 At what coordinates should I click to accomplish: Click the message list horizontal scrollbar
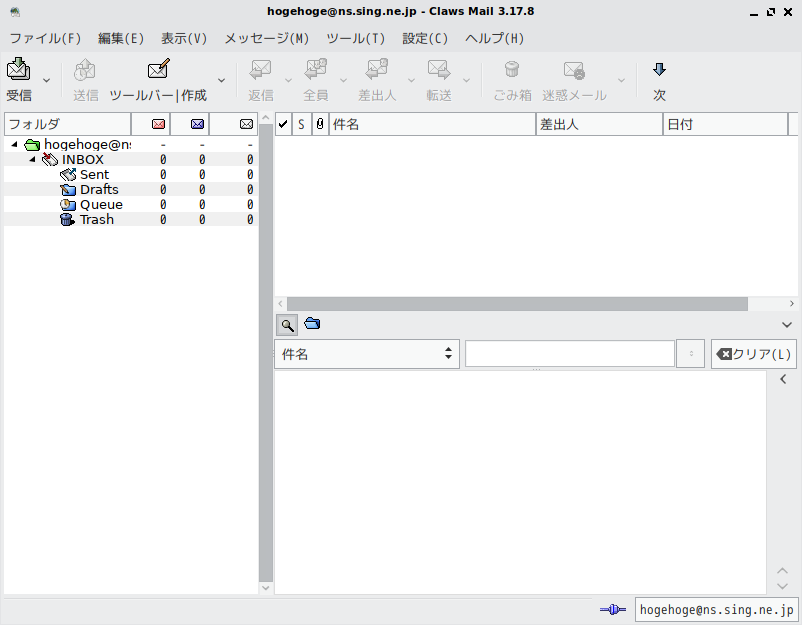point(517,304)
